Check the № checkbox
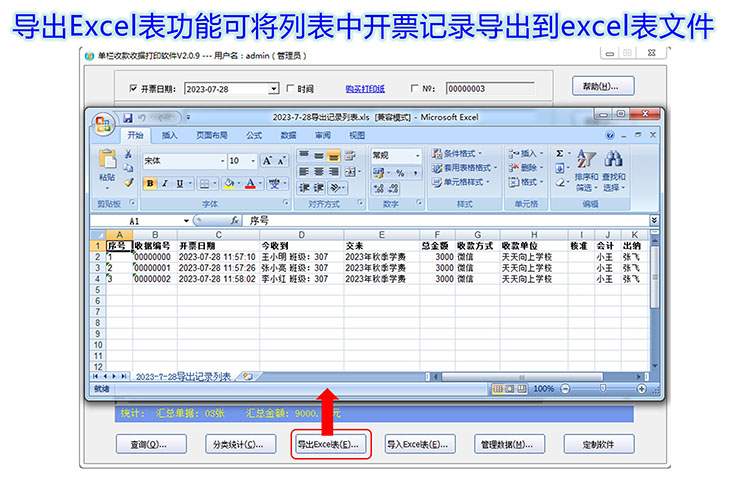The image size is (750, 495). tap(414, 89)
